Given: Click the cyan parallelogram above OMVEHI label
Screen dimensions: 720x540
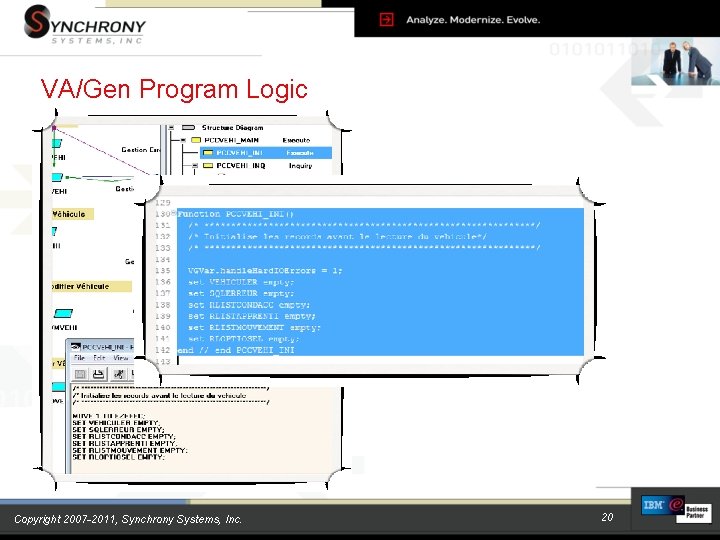Looking at the screenshot, I should pyautogui.click(x=63, y=314).
